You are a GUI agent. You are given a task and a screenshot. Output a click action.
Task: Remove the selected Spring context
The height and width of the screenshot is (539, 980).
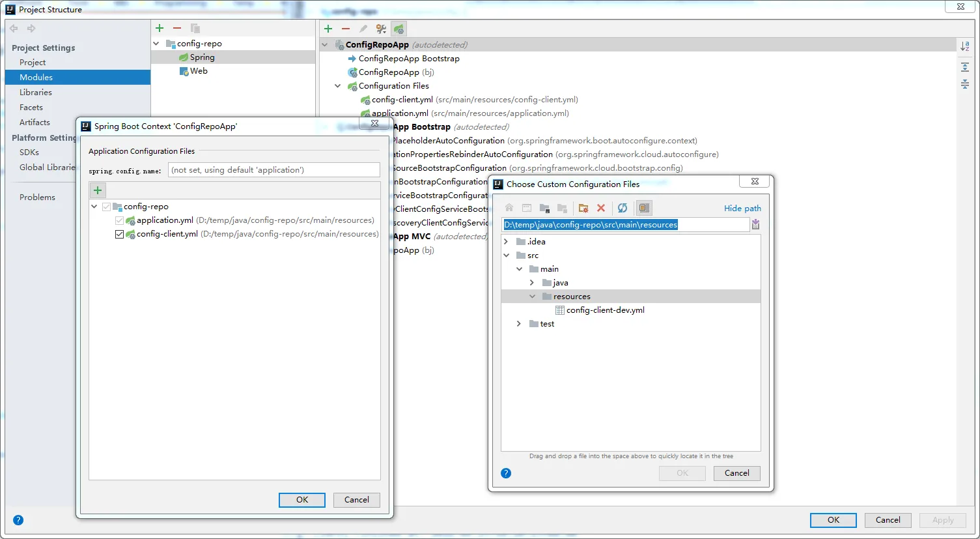point(346,29)
